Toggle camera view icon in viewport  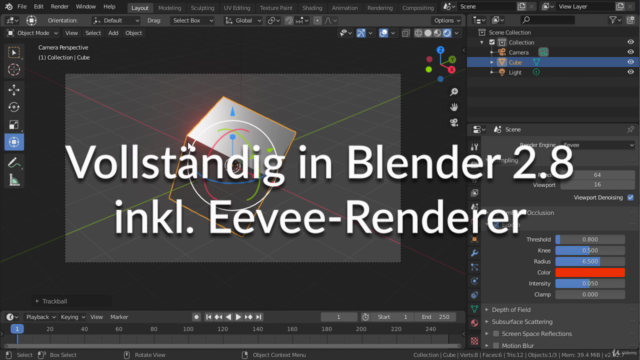(x=454, y=122)
